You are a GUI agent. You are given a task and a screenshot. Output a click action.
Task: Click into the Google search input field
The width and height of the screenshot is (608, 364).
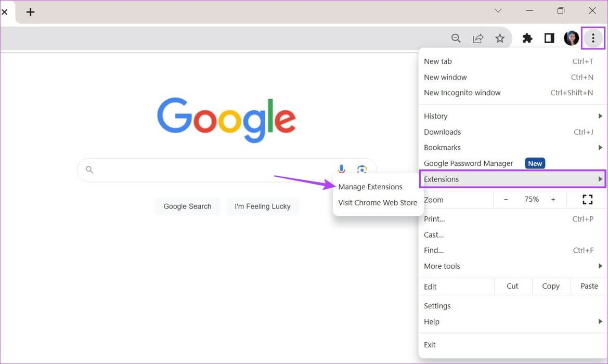pyautogui.click(x=227, y=170)
